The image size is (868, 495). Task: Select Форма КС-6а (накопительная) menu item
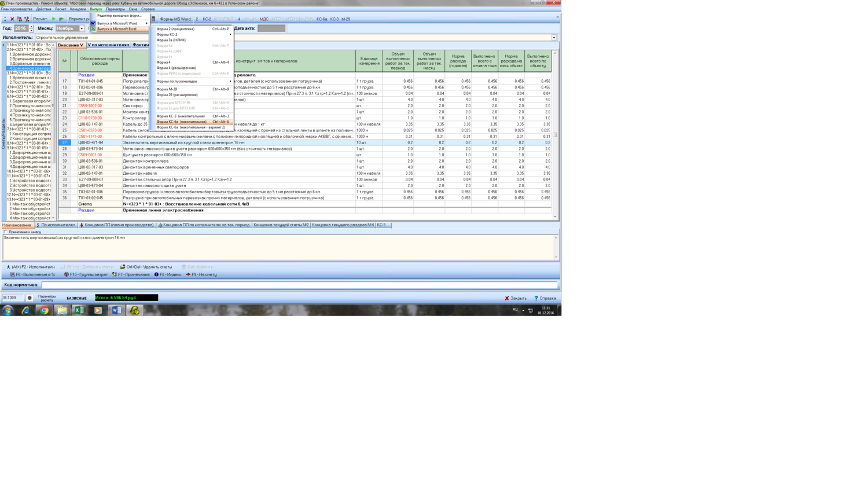pyautogui.click(x=193, y=122)
